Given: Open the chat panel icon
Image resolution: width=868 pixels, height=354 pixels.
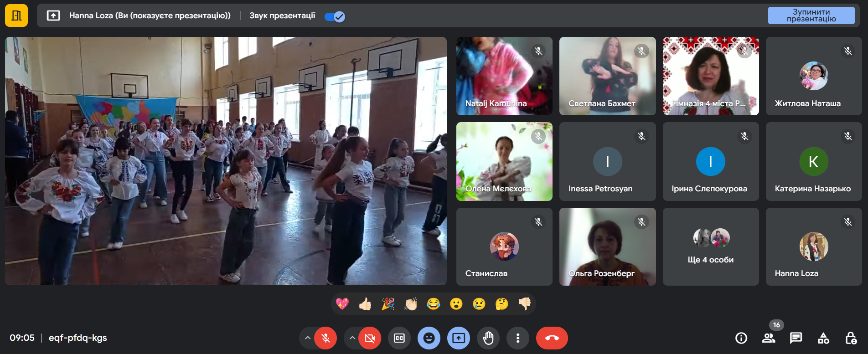Looking at the screenshot, I should 796,338.
